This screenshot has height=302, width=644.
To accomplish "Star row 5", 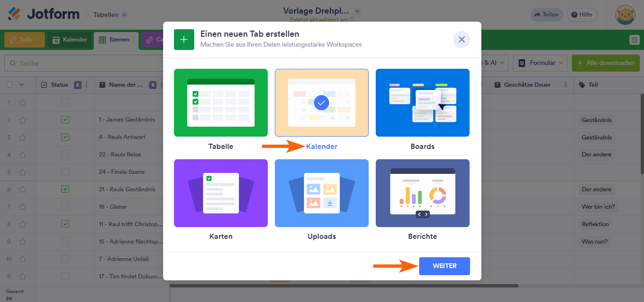I will click(x=22, y=172).
